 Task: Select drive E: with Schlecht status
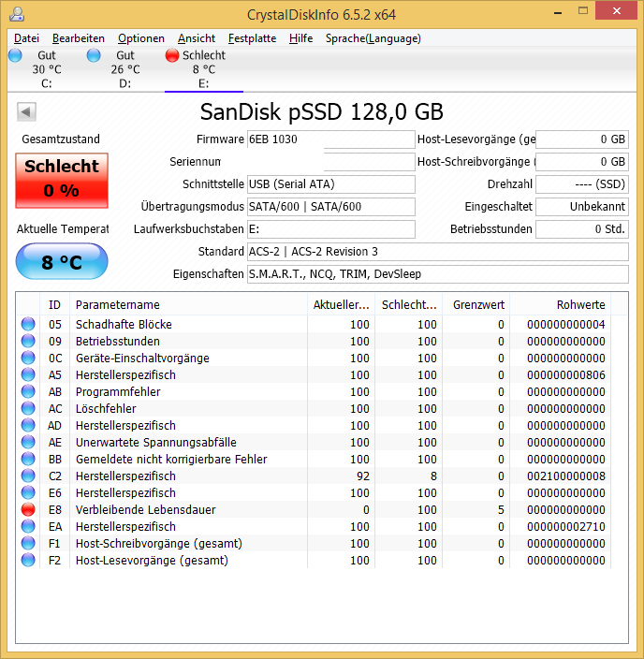203,69
